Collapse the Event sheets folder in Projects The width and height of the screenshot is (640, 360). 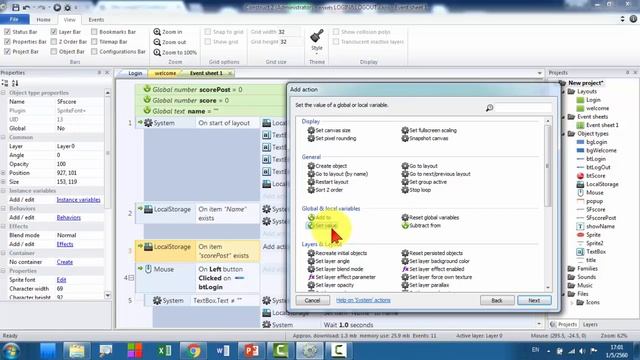[564, 117]
